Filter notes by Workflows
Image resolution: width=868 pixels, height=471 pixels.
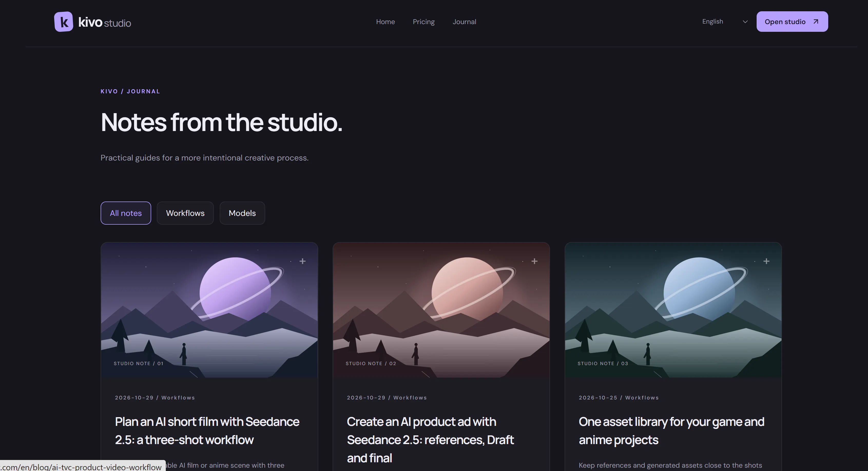(x=185, y=213)
